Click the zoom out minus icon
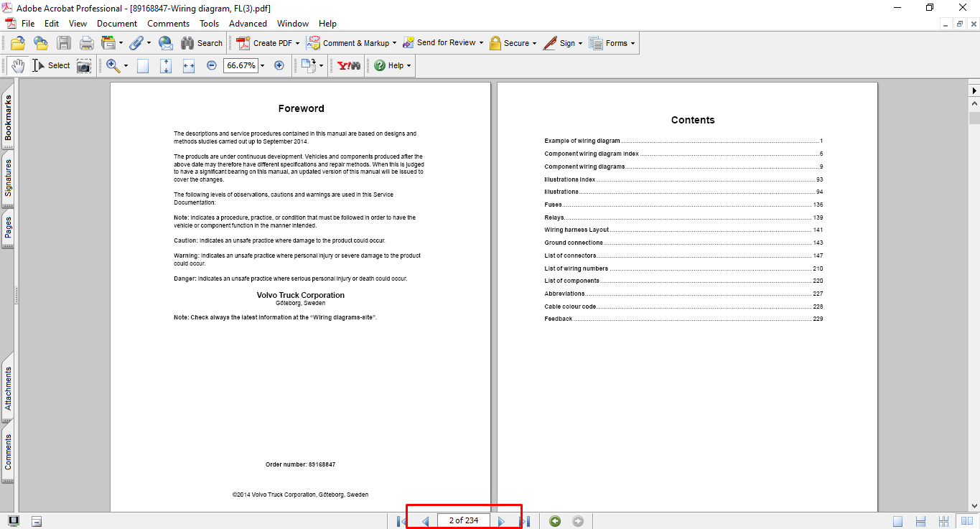 pyautogui.click(x=211, y=65)
